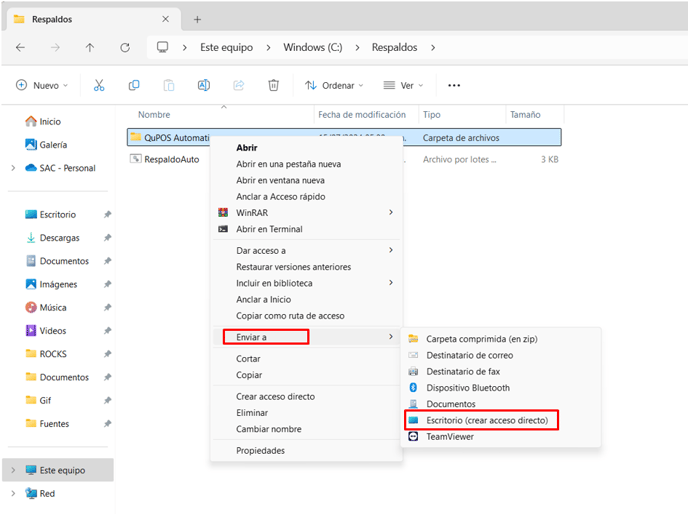The width and height of the screenshot is (688, 525).
Task: Open Propiedades from context menu
Action: [260, 450]
